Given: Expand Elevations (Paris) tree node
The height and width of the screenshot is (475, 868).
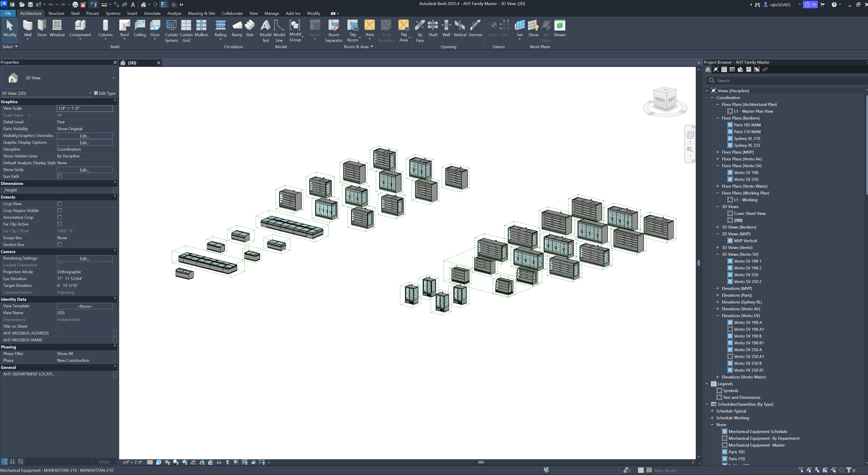Looking at the screenshot, I should pyautogui.click(x=717, y=295).
